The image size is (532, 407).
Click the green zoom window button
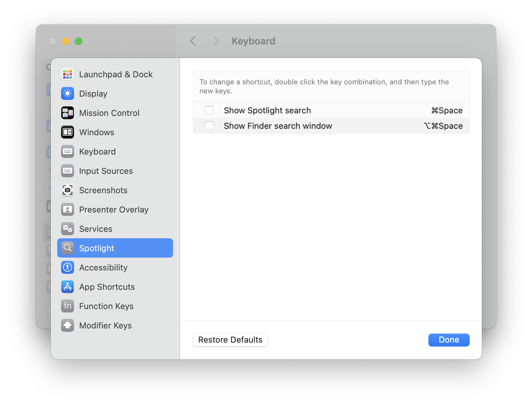[x=78, y=41]
